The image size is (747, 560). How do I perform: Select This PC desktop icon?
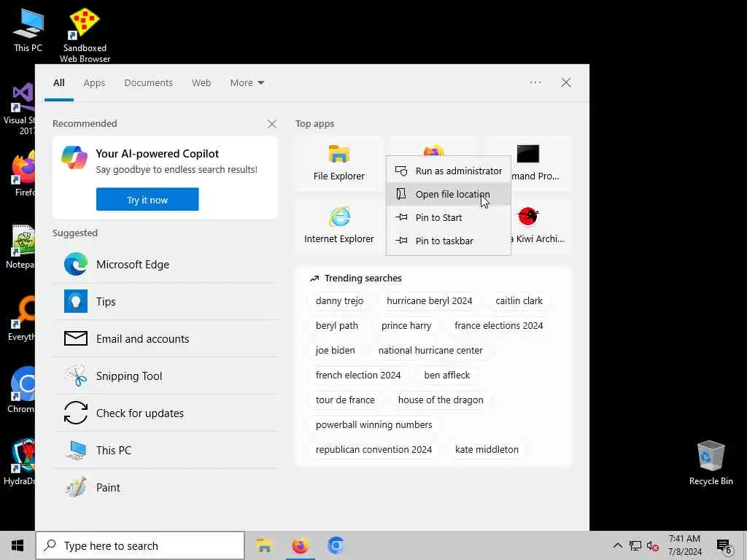(x=28, y=30)
